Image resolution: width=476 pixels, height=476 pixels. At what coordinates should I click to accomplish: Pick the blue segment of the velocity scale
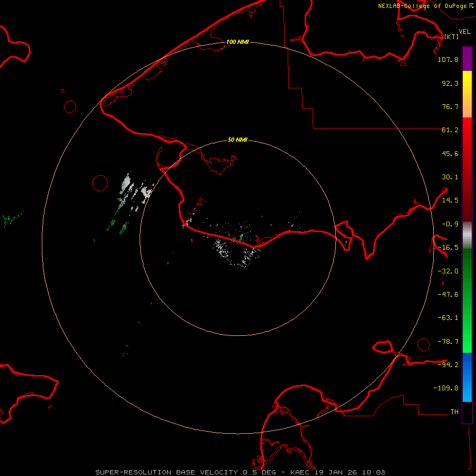(467, 377)
